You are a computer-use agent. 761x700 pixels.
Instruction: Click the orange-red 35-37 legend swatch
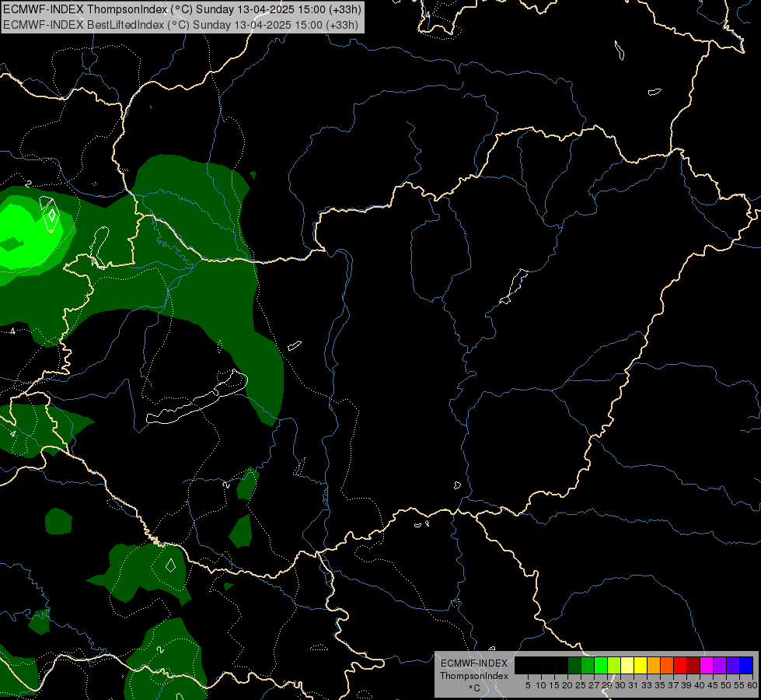point(667,665)
